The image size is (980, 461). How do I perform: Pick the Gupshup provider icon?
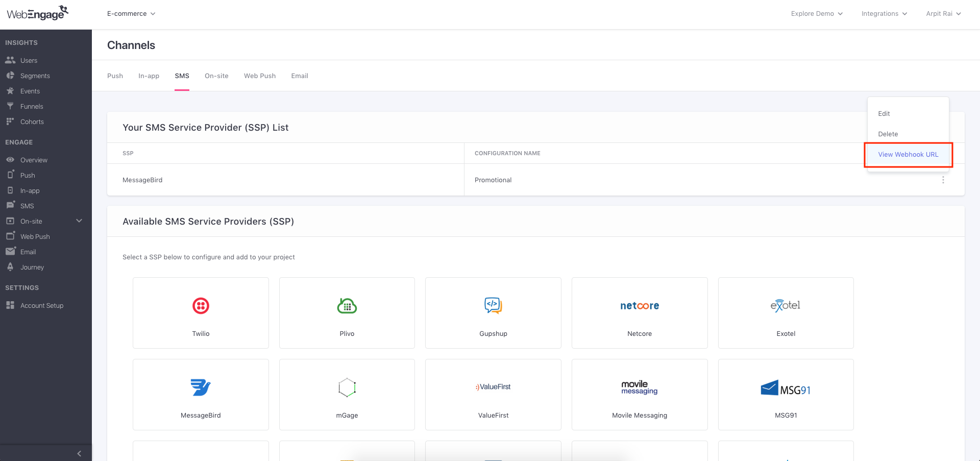click(493, 305)
